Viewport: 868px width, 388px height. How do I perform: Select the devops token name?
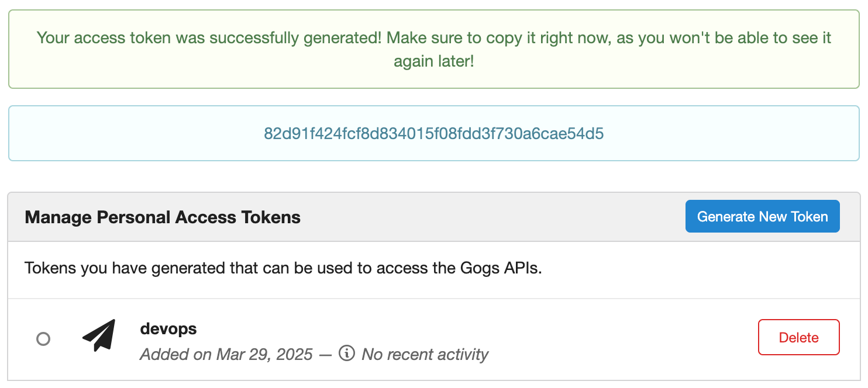pos(168,329)
